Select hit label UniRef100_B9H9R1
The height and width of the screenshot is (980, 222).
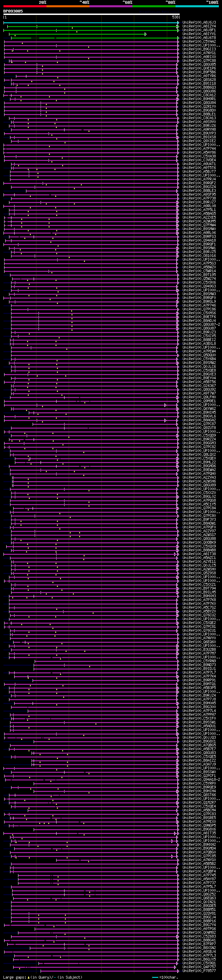[199, 99]
